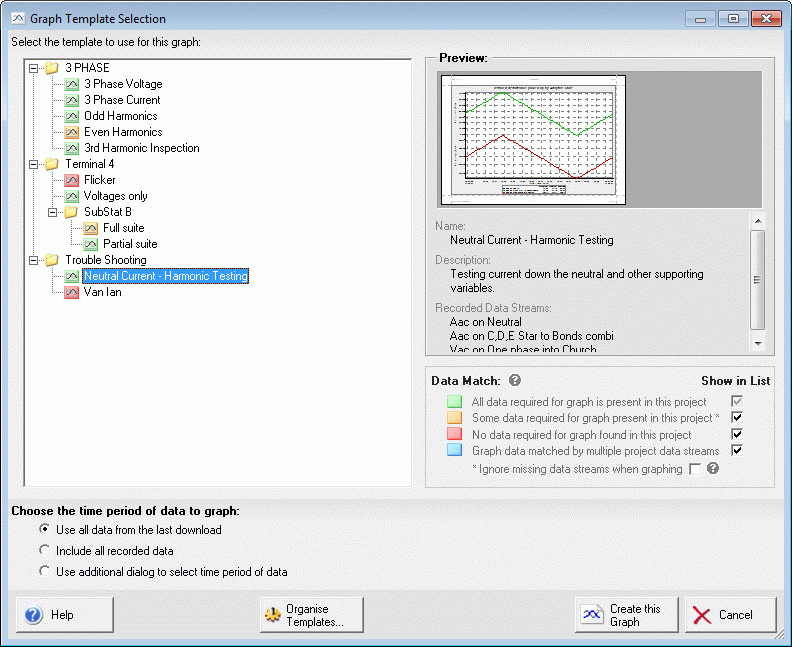The width and height of the screenshot is (792, 647).
Task: Click the red No data match color swatch
Action: tap(454, 435)
